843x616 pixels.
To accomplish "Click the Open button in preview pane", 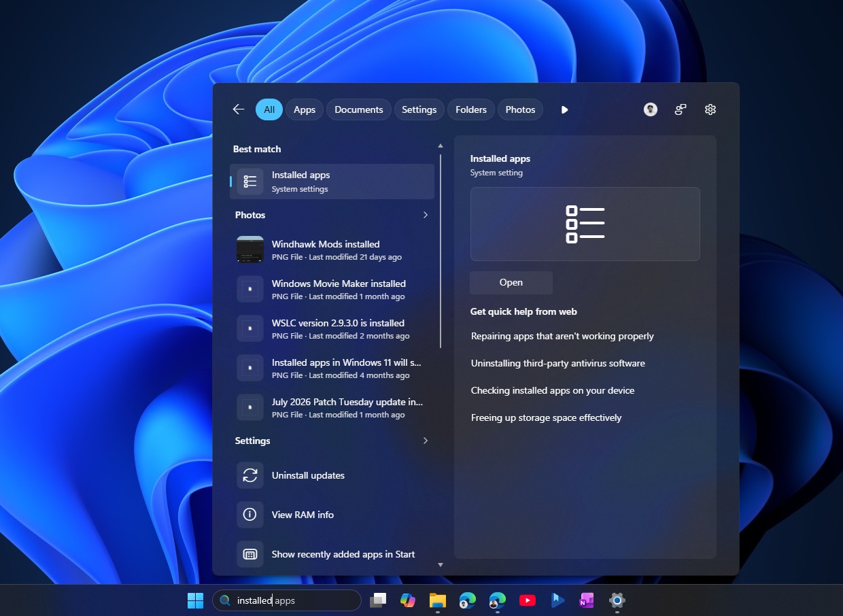I will (511, 283).
